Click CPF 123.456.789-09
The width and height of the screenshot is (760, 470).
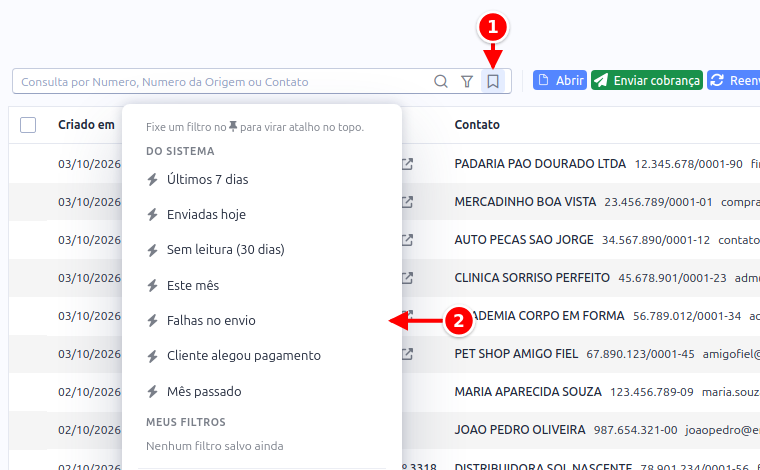click(x=651, y=392)
